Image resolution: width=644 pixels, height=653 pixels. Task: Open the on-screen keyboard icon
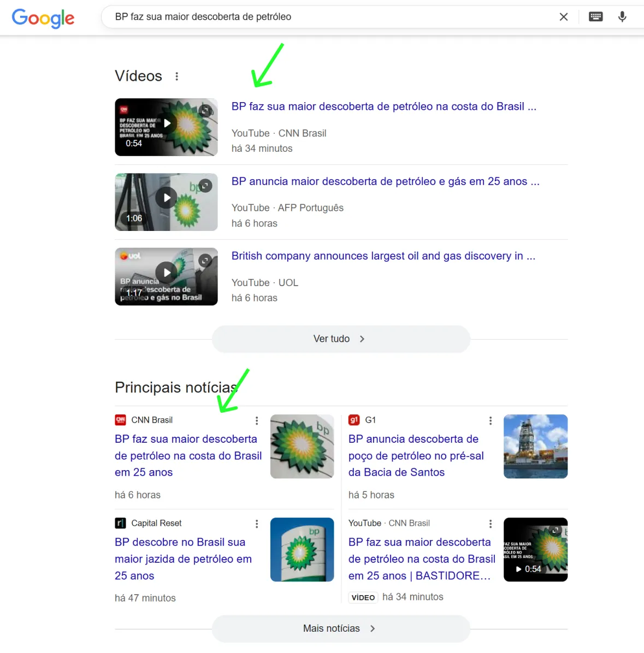click(x=595, y=17)
